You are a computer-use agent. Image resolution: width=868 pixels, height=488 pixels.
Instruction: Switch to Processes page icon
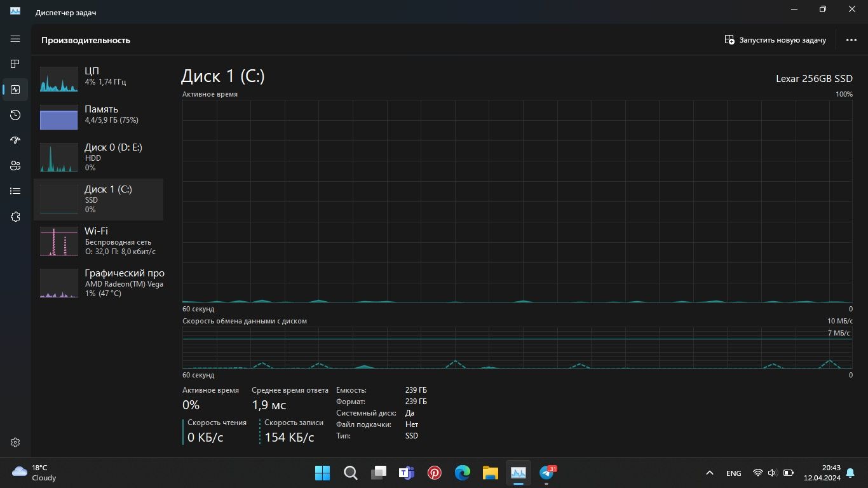pos(15,64)
